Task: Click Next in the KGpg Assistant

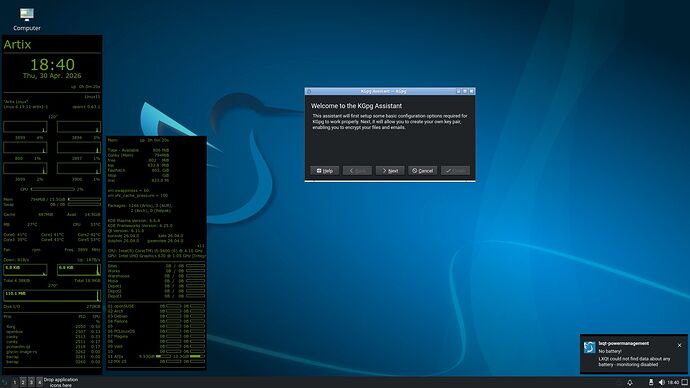Action: [390, 171]
